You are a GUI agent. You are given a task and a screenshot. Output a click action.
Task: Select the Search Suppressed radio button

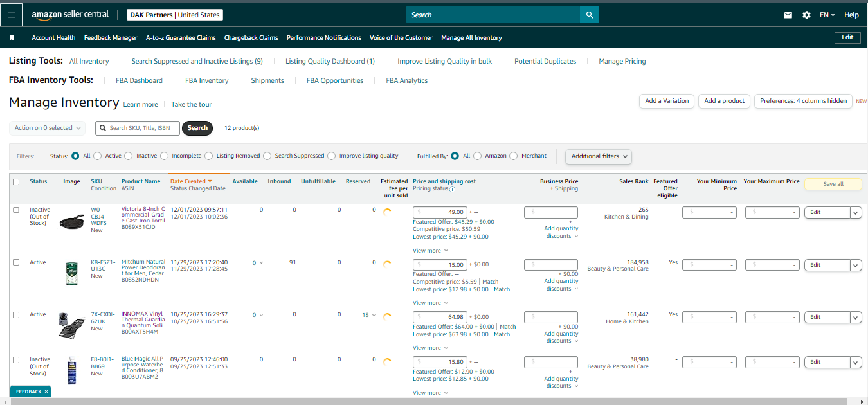pyautogui.click(x=267, y=156)
